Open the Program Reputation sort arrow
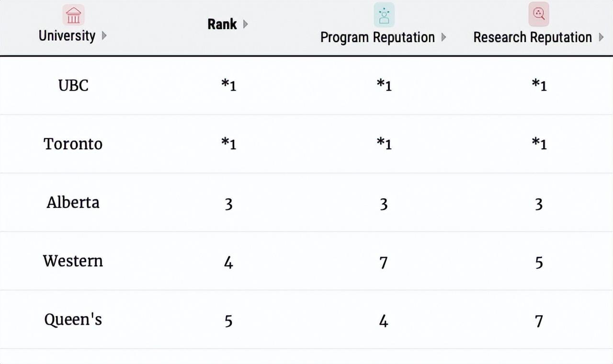Screen dimensions: 613x364 coord(443,37)
